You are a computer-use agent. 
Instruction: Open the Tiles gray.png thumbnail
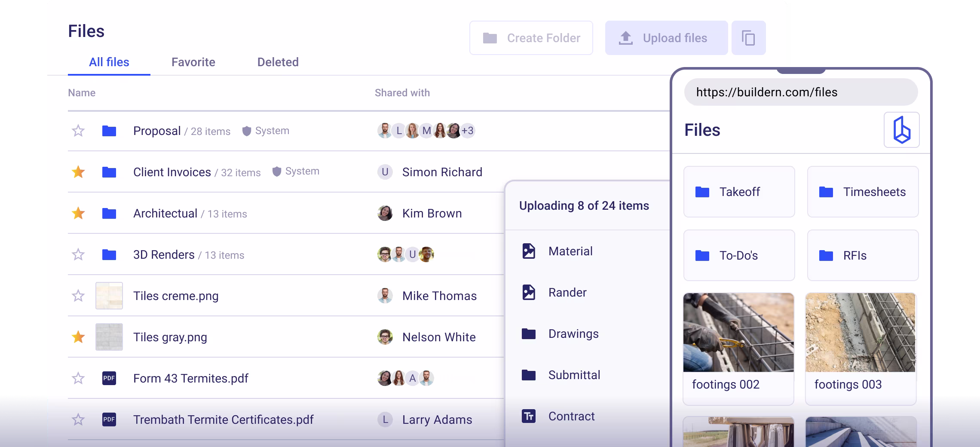tap(109, 337)
